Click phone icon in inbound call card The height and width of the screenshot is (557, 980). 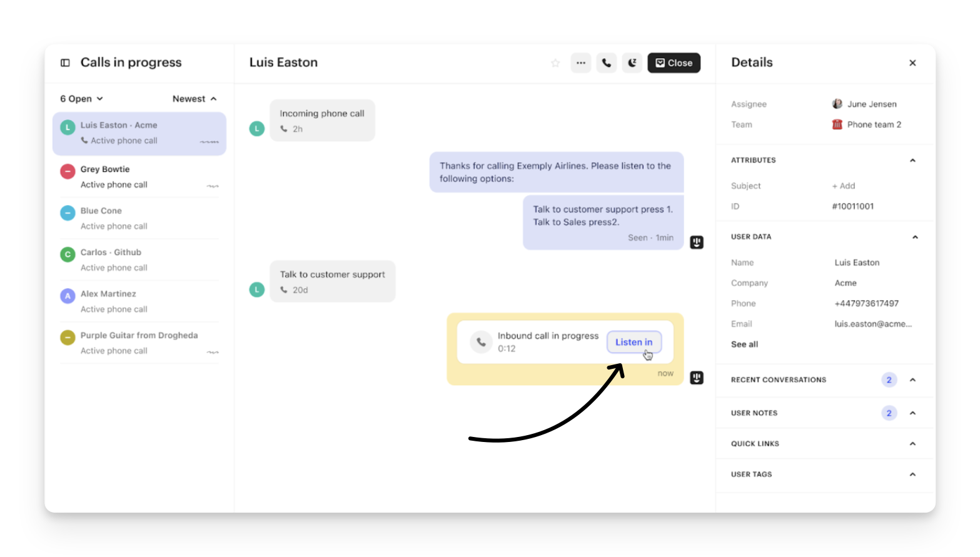click(481, 342)
